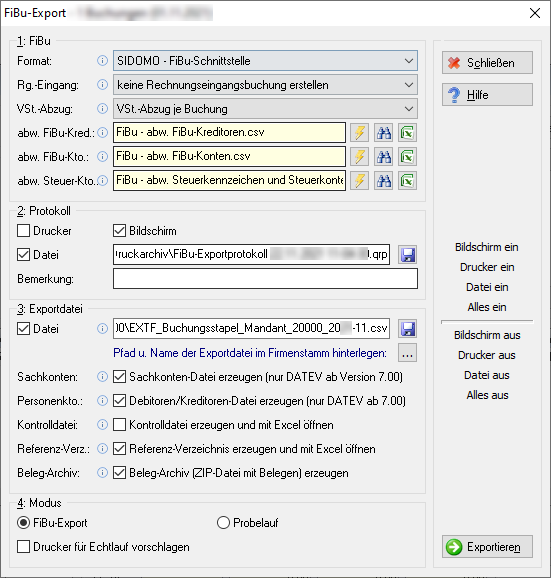Click Alles ein link
Image resolution: width=551 pixels, height=578 pixels.
pos(487,307)
